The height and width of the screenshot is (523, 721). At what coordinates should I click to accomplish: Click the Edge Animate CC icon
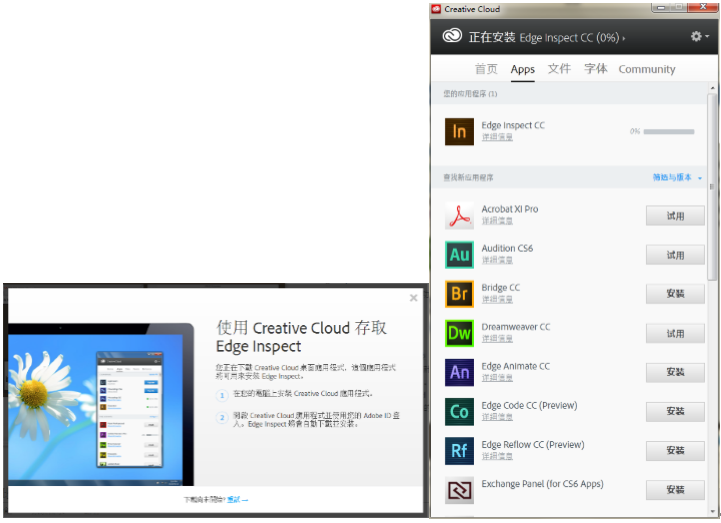(x=459, y=371)
